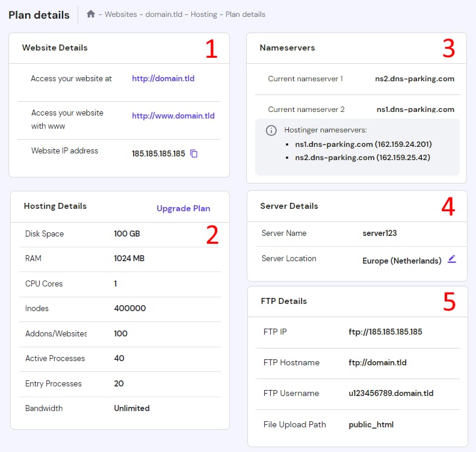
Task: Click the Website IP address label
Action: pyautogui.click(x=64, y=150)
